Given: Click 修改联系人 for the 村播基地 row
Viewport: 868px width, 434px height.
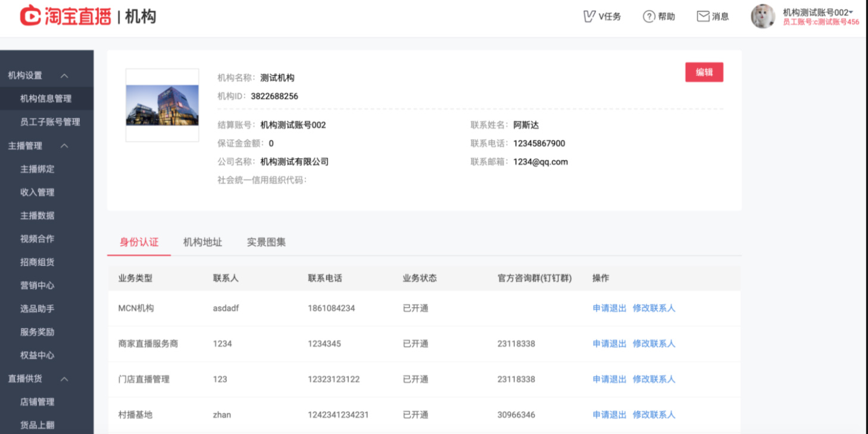Looking at the screenshot, I should [x=654, y=414].
